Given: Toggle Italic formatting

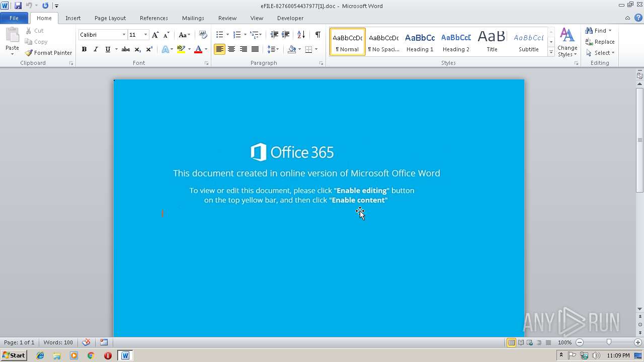Looking at the screenshot, I should [x=96, y=49].
